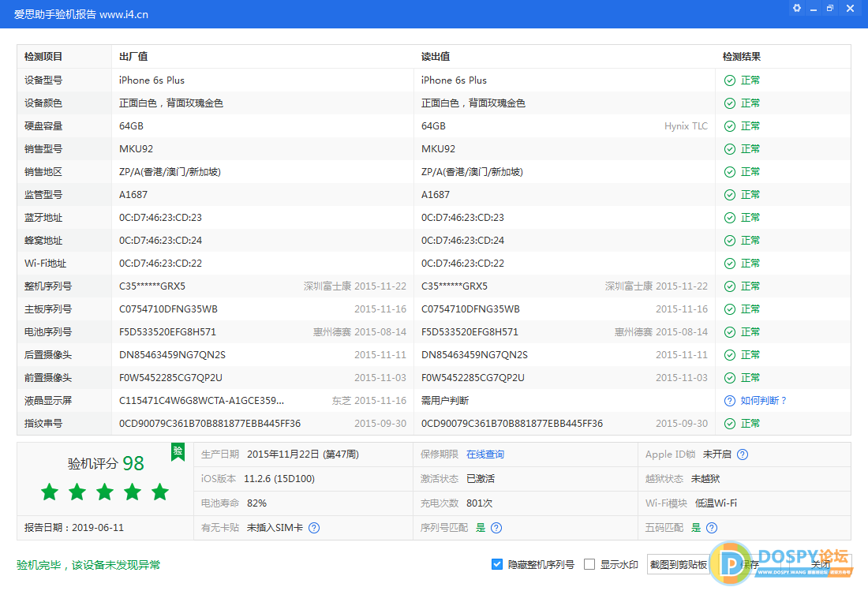Click the green check icon for 后置摄像头

(x=730, y=355)
